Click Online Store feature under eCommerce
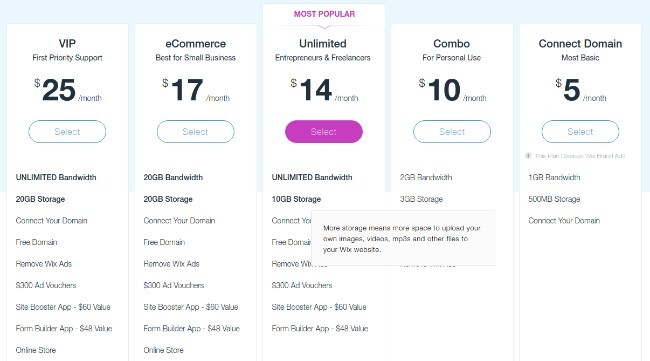 [x=163, y=350]
